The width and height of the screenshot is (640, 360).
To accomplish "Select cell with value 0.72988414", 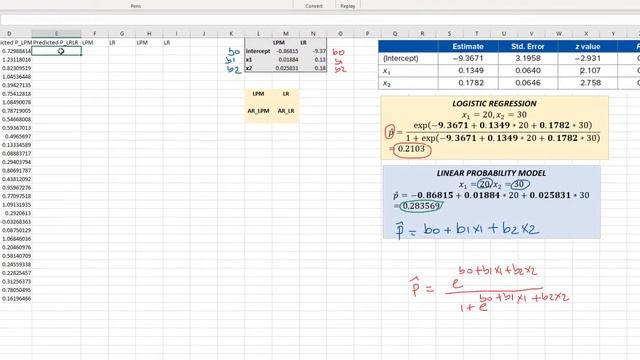I will tap(16, 51).
